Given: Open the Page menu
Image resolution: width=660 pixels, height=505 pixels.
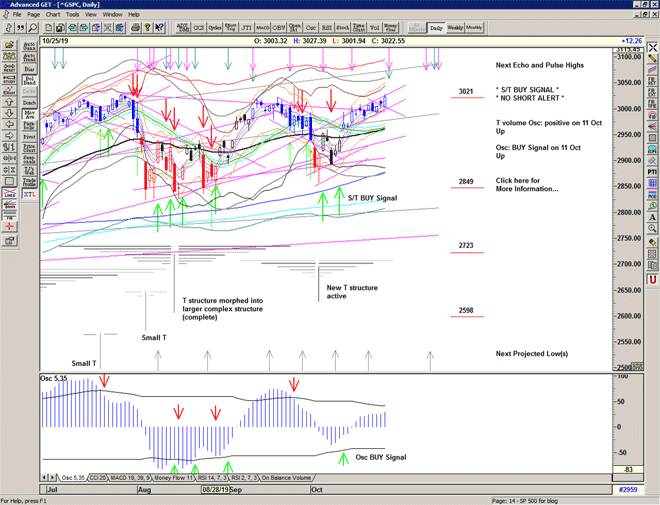Looking at the screenshot, I should [34, 14].
